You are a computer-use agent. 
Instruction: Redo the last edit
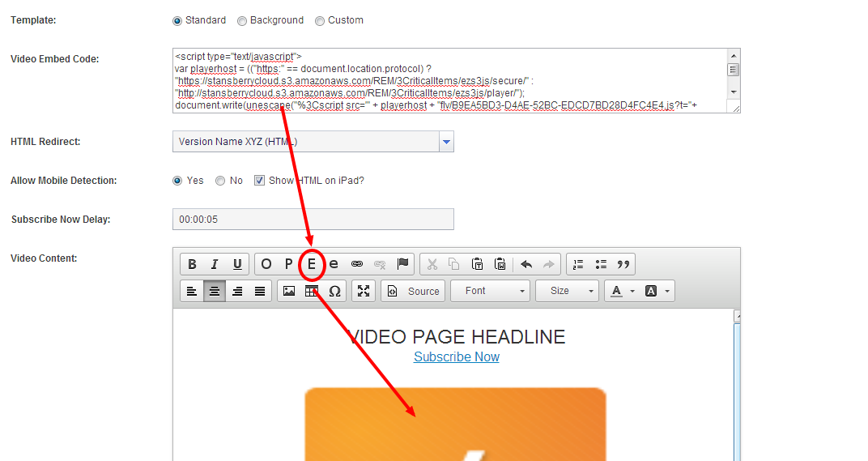tap(549, 264)
